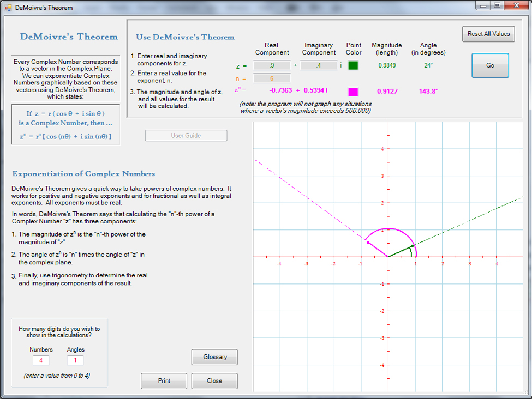This screenshot has height=399, width=532.
Task: Open the magenta color swatch for the result
Action: point(353,91)
